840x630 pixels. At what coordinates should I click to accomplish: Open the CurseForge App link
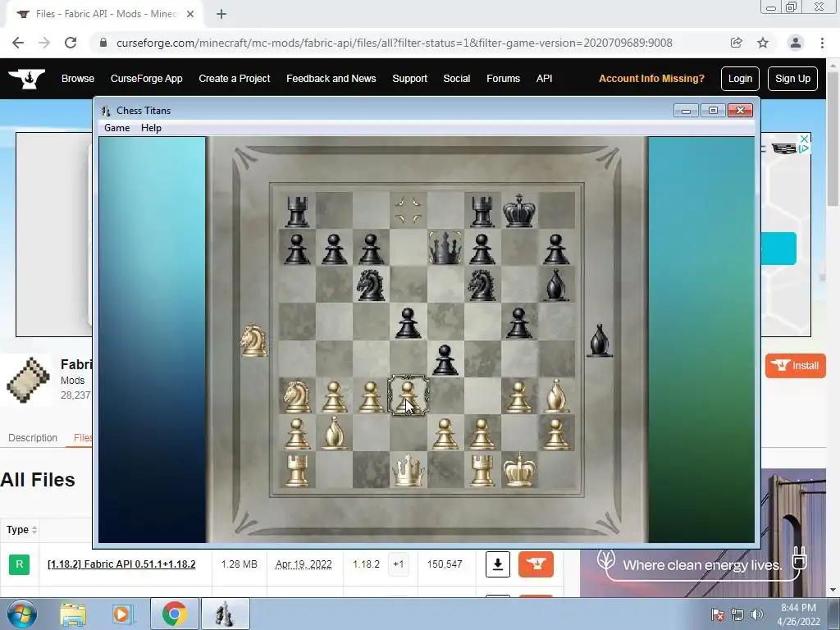click(x=146, y=79)
